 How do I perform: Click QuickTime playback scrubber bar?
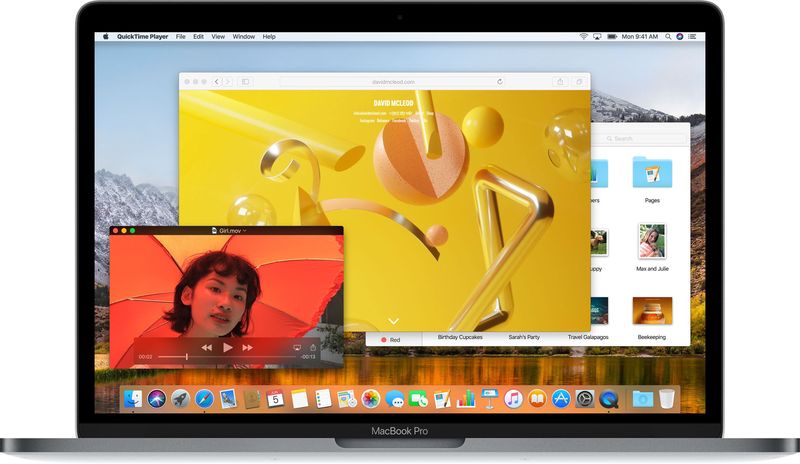pos(226,357)
